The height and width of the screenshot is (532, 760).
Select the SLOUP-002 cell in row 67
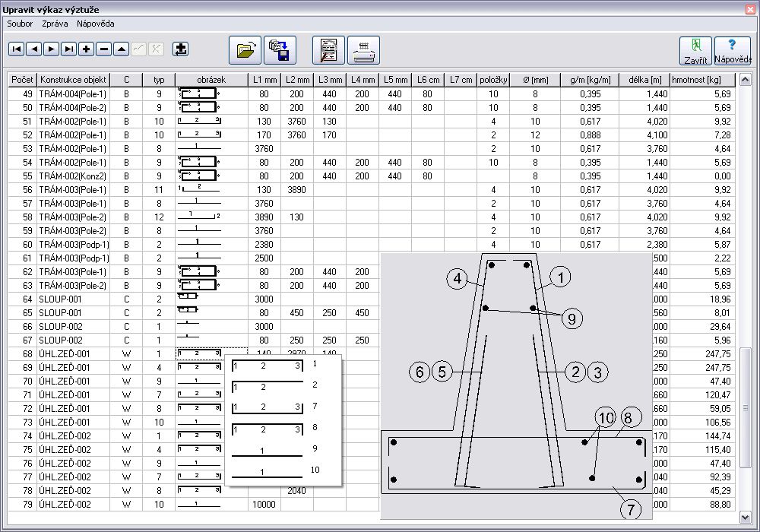(x=73, y=340)
